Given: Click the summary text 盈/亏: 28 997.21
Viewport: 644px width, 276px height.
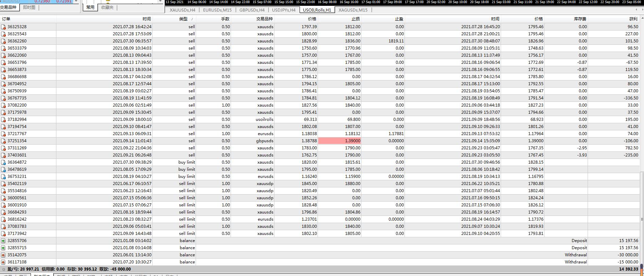Looking at the screenshot, I should click(23, 269).
